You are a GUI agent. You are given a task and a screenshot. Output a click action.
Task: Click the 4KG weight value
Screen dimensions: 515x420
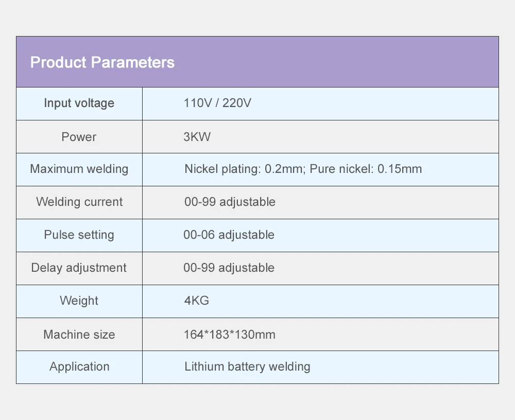pyautogui.click(x=197, y=301)
